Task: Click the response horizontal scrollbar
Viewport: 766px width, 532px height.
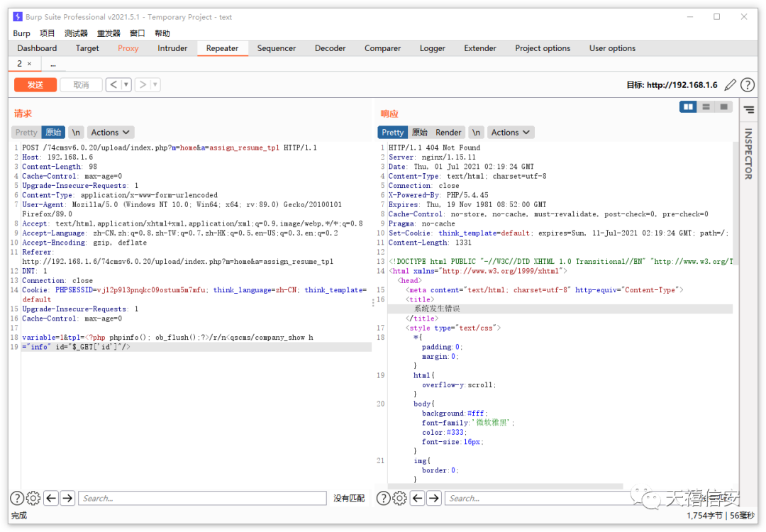Action: click(x=505, y=486)
